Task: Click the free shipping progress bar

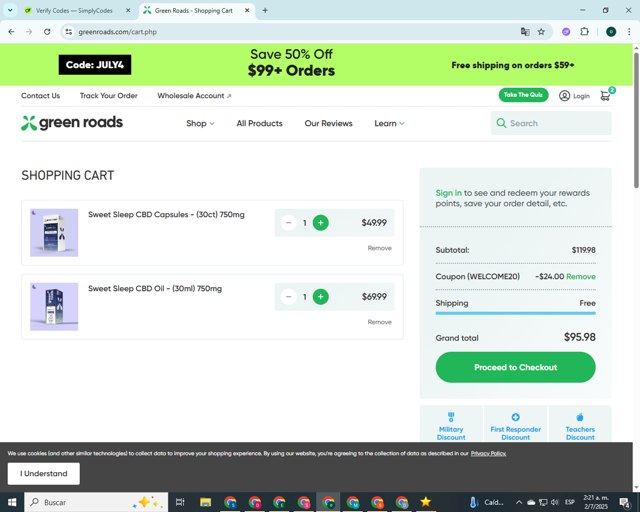Action: [x=516, y=313]
